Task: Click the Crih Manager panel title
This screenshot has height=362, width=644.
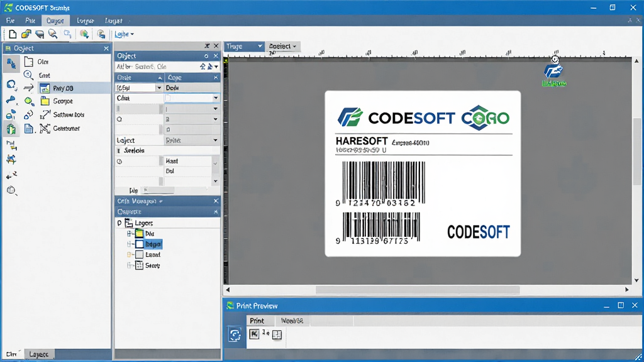Action: [x=136, y=201]
